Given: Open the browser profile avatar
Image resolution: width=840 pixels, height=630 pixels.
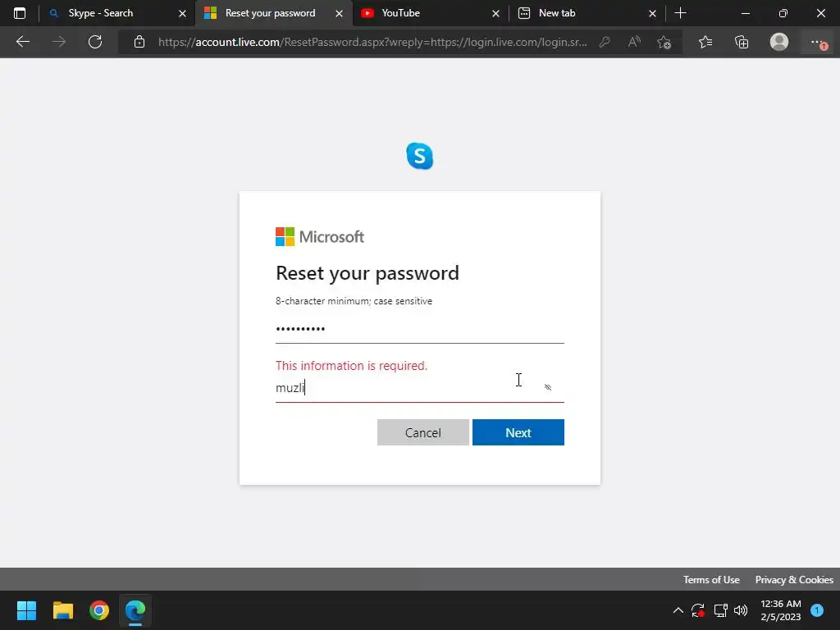Looking at the screenshot, I should pyautogui.click(x=779, y=42).
